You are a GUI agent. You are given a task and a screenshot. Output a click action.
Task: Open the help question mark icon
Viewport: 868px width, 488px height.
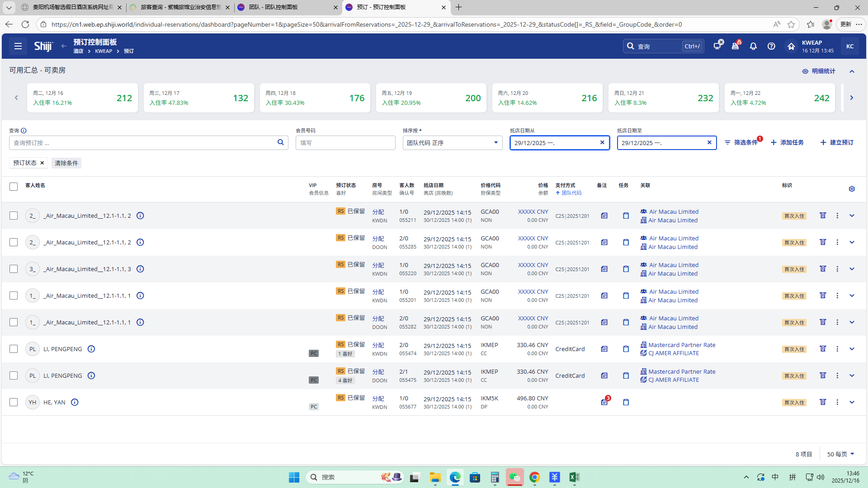click(771, 46)
